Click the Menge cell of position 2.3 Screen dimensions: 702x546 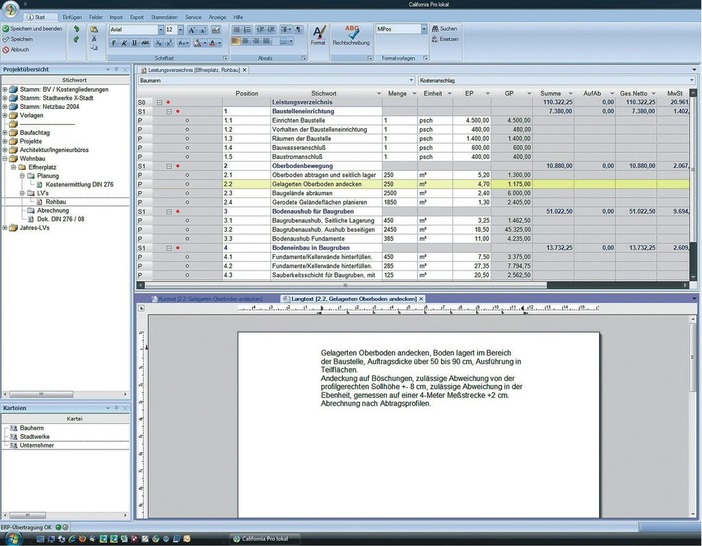[397, 194]
